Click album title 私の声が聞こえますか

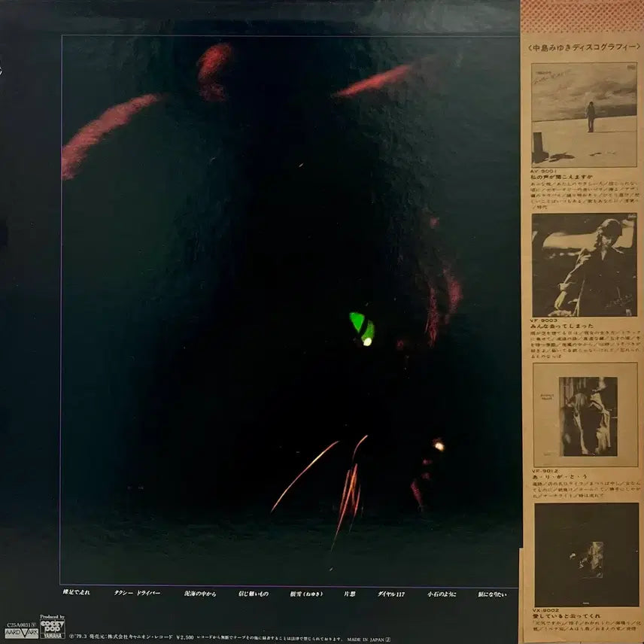coord(562,177)
